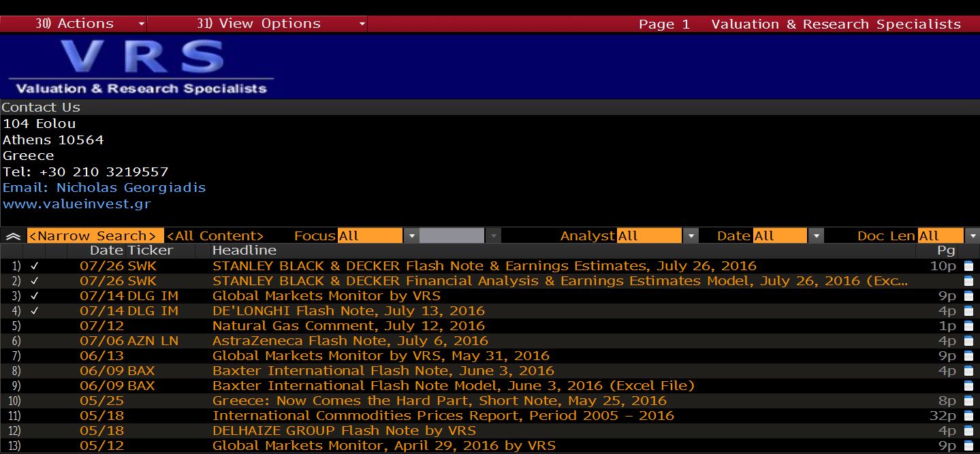Click SWK ticker in row 1

click(142, 266)
